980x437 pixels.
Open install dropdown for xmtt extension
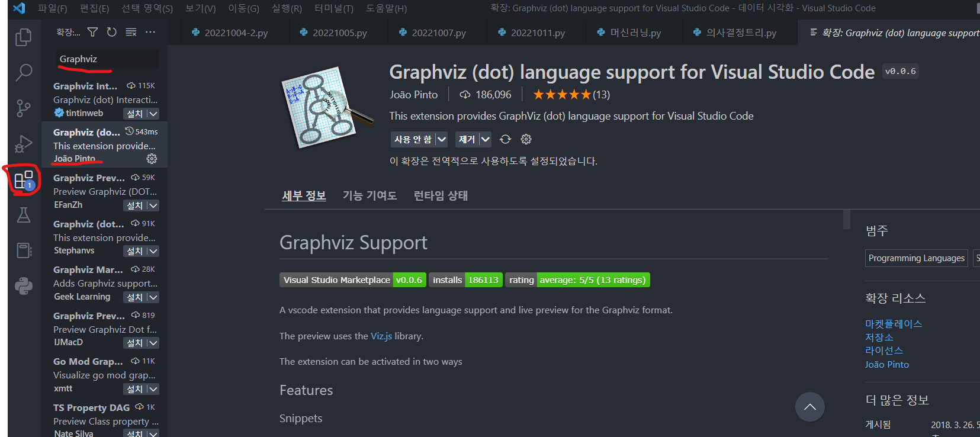tap(153, 389)
